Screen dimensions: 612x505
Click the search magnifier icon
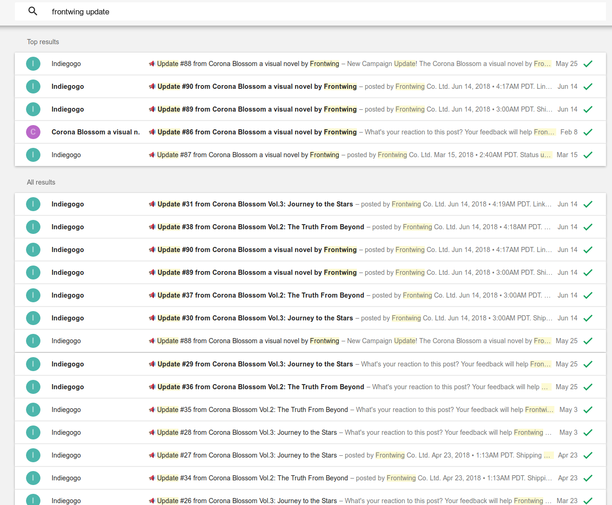[x=33, y=12]
